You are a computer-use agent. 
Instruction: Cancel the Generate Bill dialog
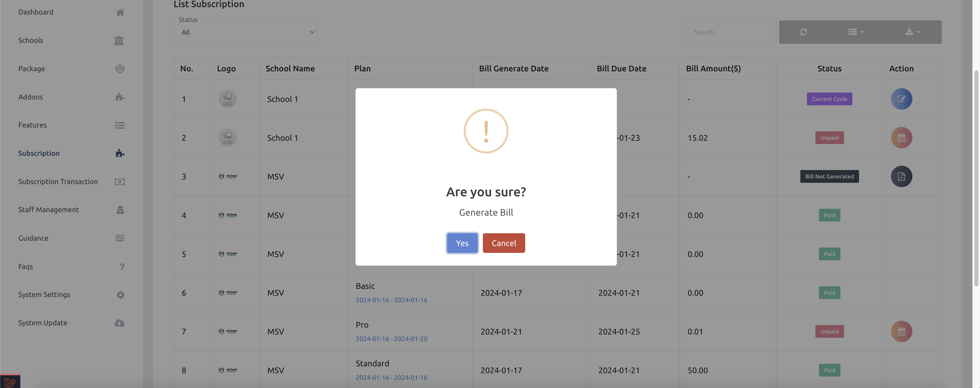(504, 243)
